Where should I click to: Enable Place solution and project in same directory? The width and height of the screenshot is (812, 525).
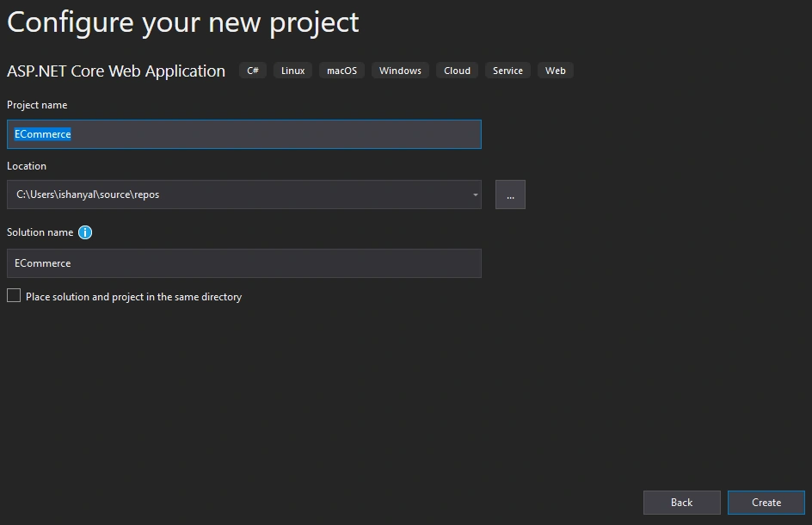[14, 295]
